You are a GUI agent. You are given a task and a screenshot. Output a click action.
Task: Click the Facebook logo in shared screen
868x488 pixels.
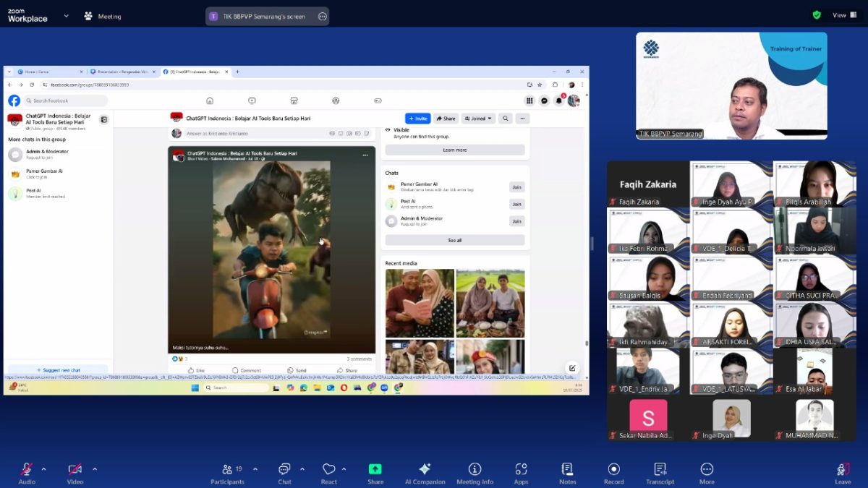14,100
